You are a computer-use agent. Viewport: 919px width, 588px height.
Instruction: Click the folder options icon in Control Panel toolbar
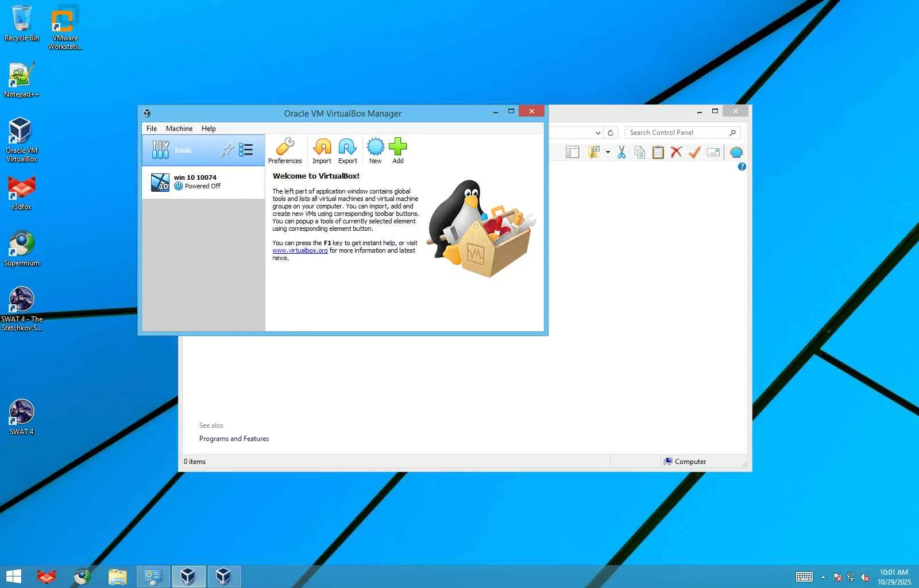593,152
